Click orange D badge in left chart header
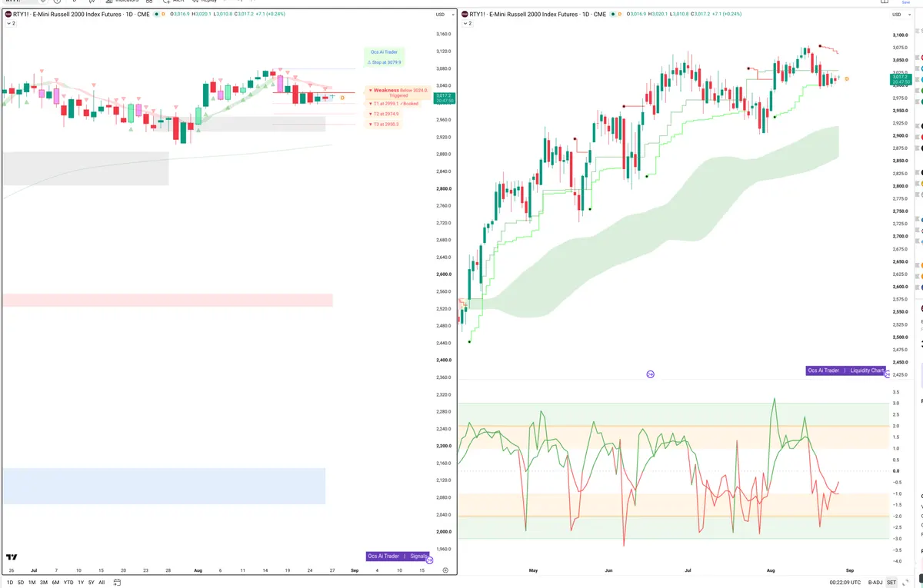923x588 pixels. coord(163,14)
